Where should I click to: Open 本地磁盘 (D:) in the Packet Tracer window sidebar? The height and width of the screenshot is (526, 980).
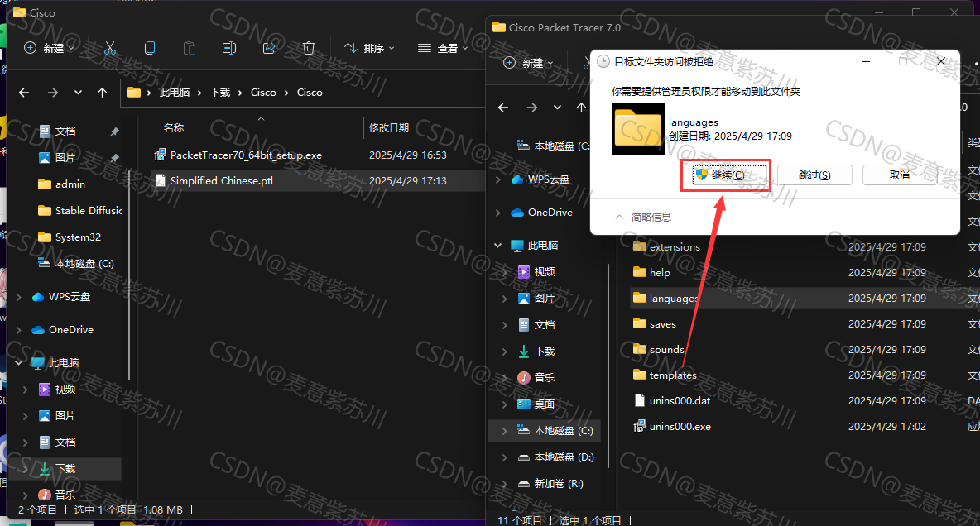click(x=555, y=457)
